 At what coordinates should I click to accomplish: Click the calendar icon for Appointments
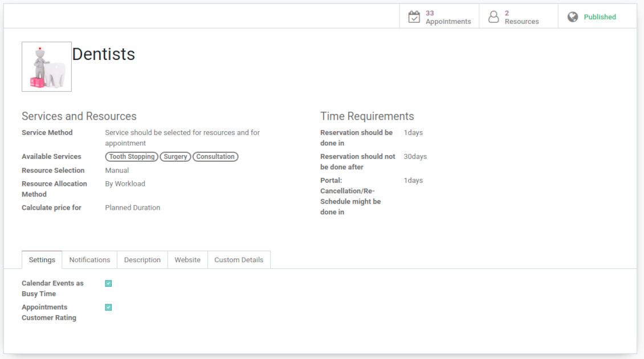(414, 17)
